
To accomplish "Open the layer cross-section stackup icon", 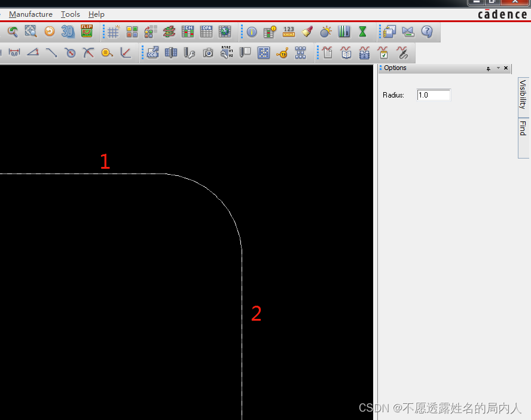I will coord(169,32).
